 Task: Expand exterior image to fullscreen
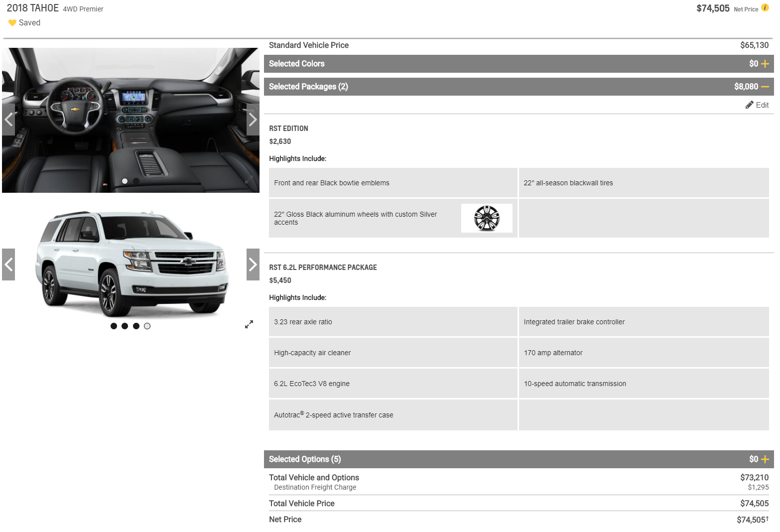tap(249, 324)
